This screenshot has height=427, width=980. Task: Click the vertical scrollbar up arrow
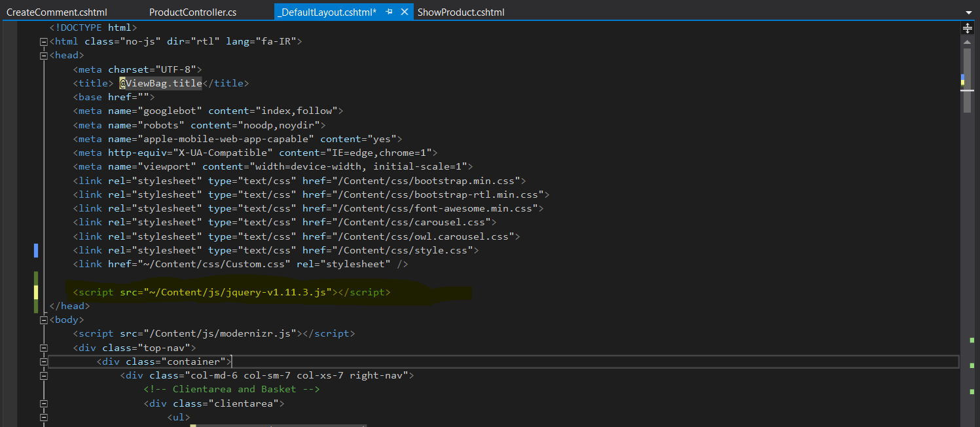point(967,41)
